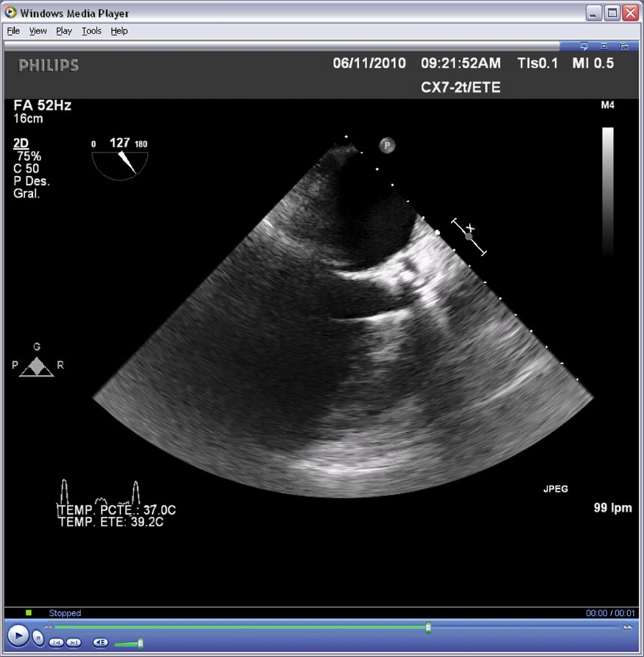Click the seek bar position handle
The image size is (644, 657).
[x=428, y=627]
